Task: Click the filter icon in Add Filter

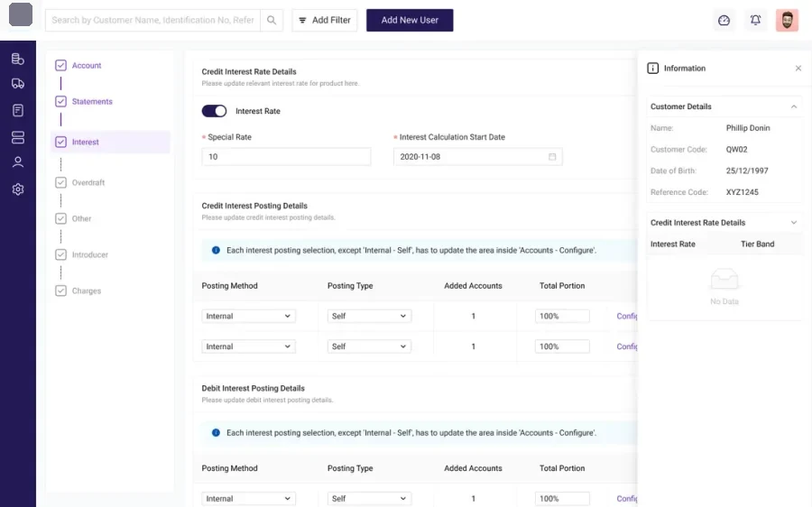Action: coord(302,20)
